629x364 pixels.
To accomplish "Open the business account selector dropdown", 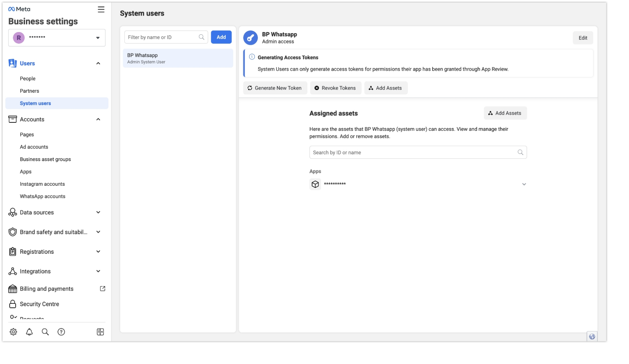I will pos(57,37).
